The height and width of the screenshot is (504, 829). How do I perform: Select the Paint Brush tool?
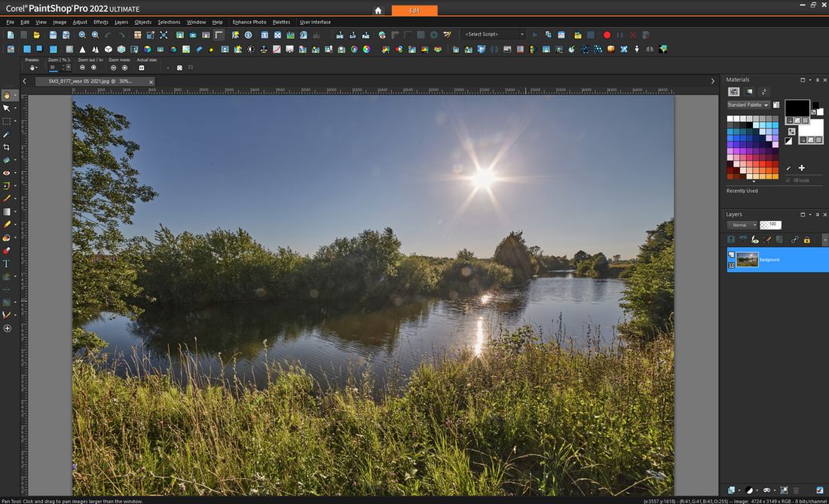point(6,199)
